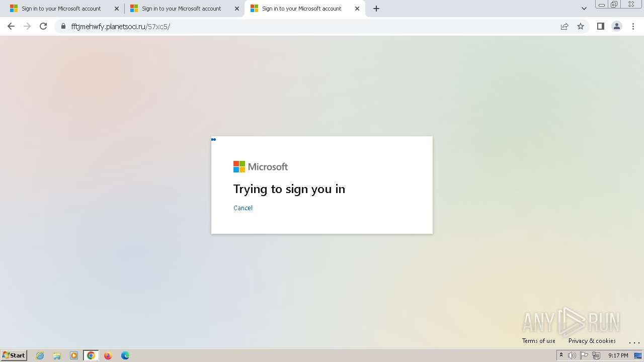
Task: Show hidden system tray icons
Action: 561,355
